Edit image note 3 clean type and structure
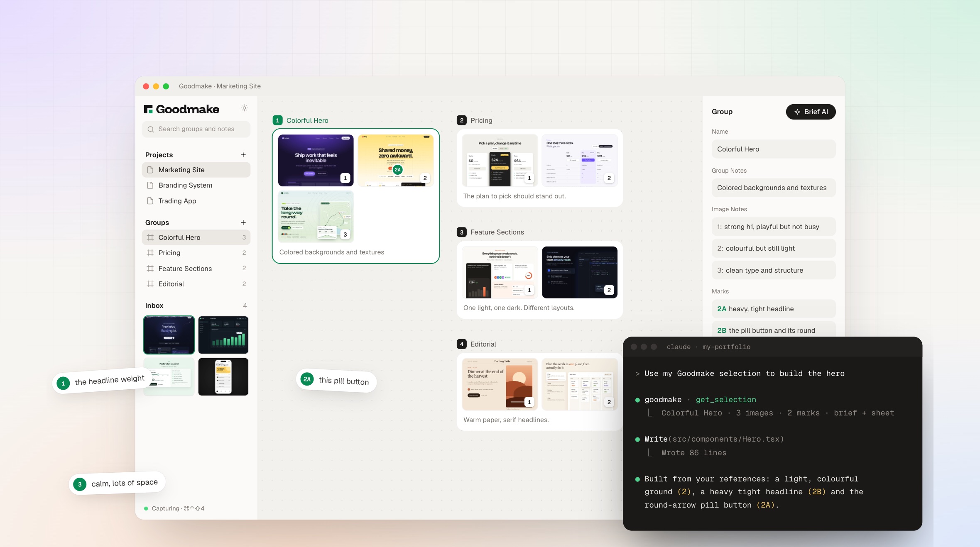The width and height of the screenshot is (980, 547). click(x=773, y=270)
